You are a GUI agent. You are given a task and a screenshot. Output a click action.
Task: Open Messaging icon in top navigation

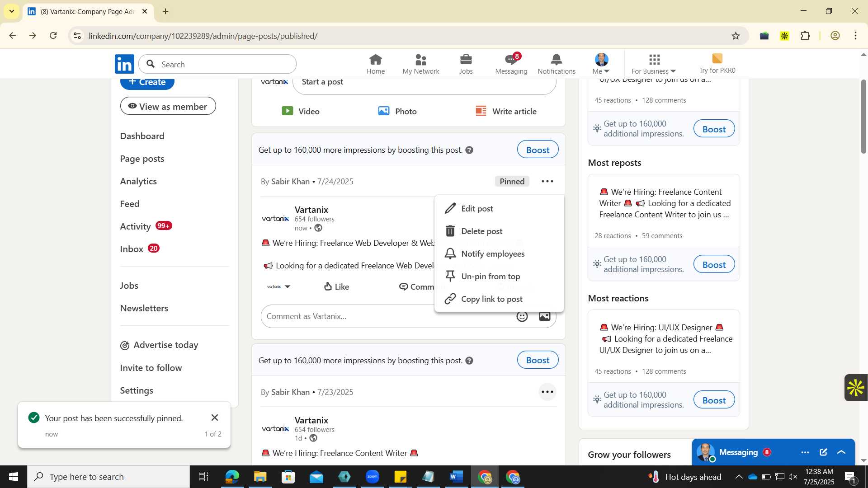511,64
